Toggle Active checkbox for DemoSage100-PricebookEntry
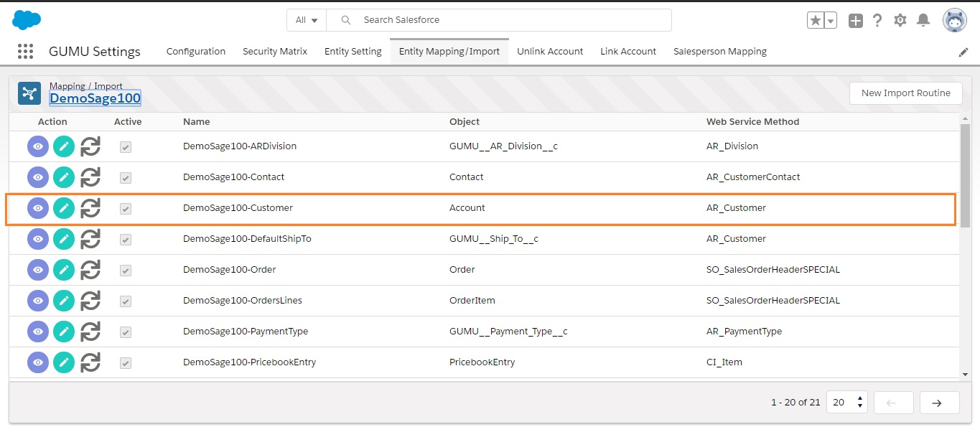 (126, 363)
